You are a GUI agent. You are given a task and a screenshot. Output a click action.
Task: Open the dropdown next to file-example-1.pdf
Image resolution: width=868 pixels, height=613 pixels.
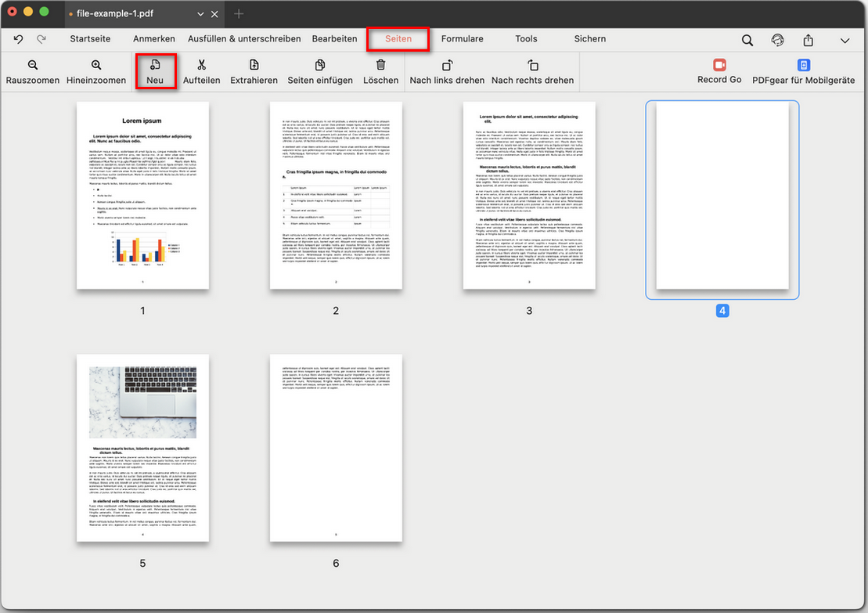(x=201, y=13)
